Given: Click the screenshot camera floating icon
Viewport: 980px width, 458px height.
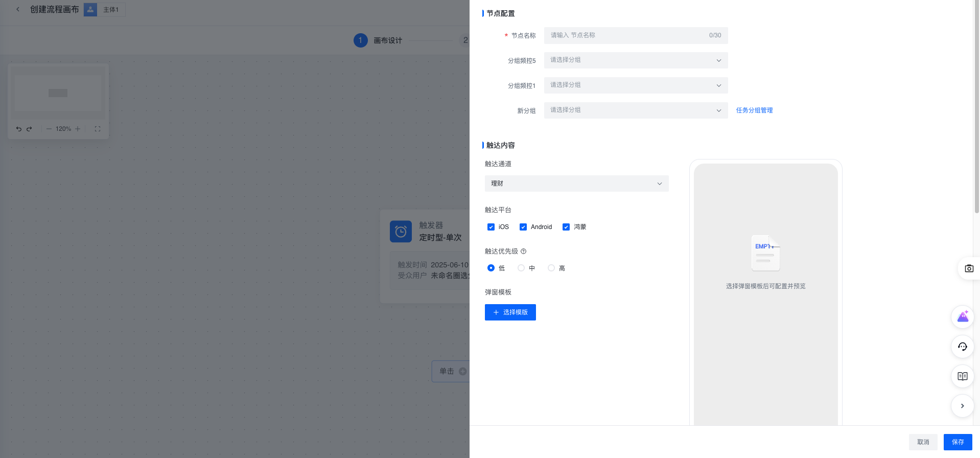Looking at the screenshot, I should (x=969, y=268).
